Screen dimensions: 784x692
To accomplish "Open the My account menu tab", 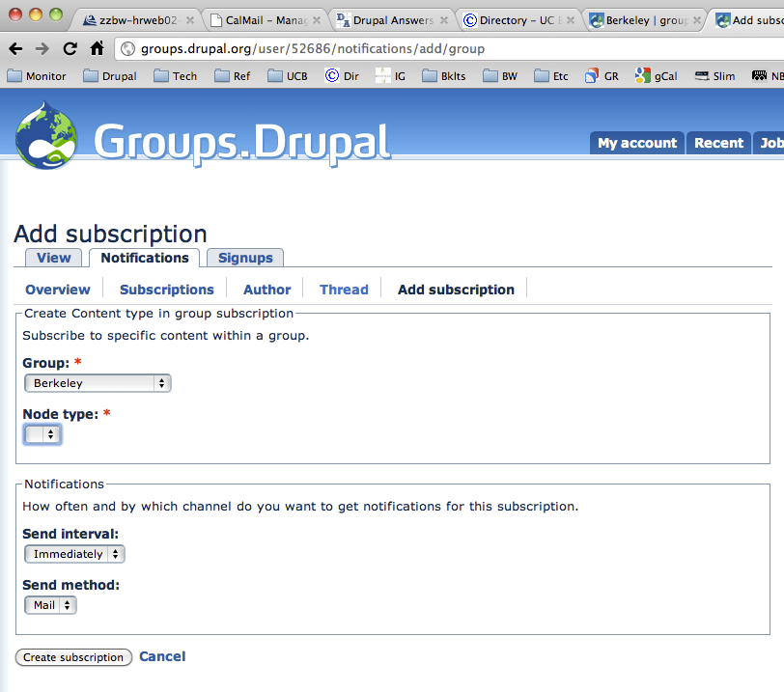I will (x=636, y=143).
